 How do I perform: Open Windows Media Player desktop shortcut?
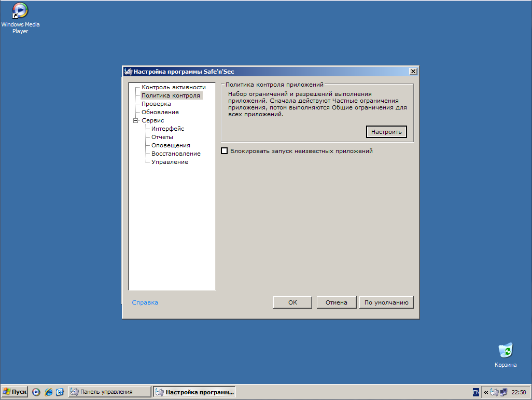point(20,18)
